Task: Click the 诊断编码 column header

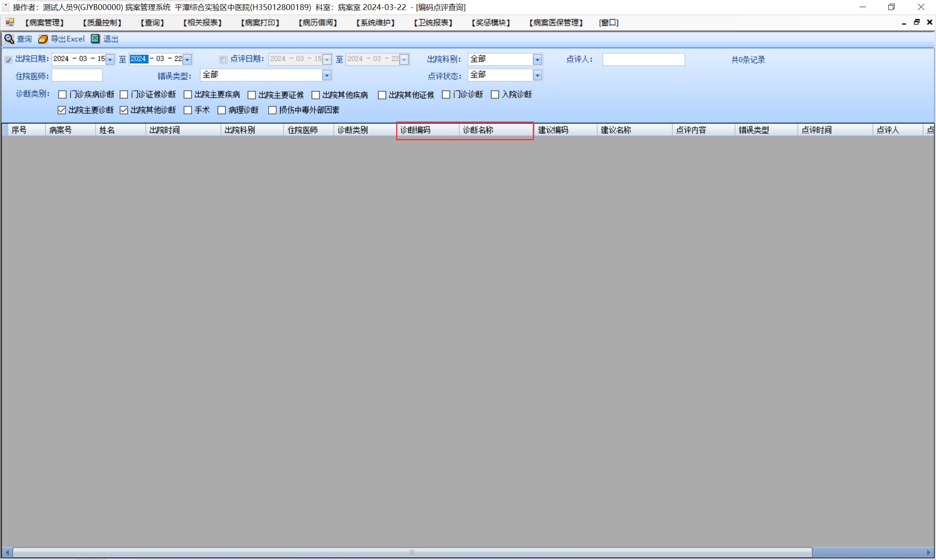Action: tap(427, 130)
